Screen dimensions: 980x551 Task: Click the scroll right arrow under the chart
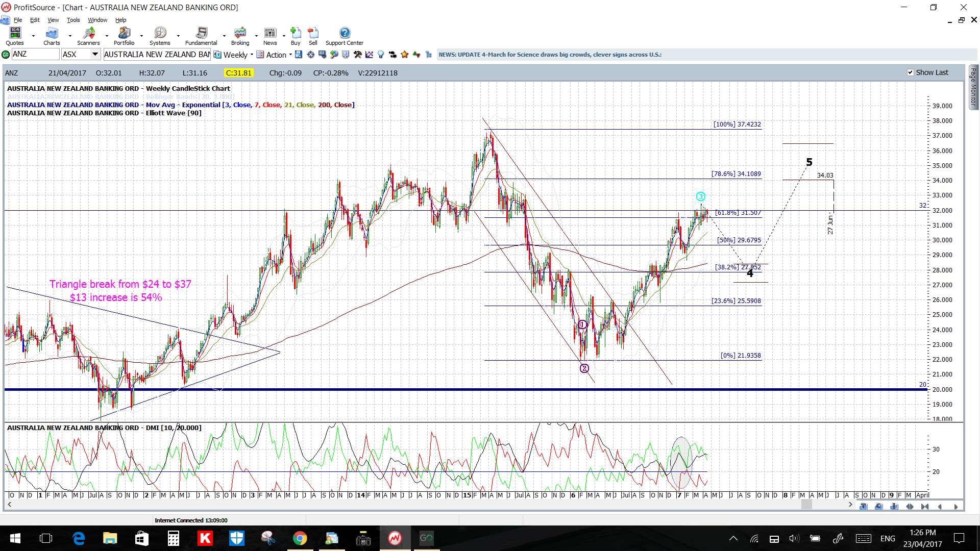pos(850,504)
